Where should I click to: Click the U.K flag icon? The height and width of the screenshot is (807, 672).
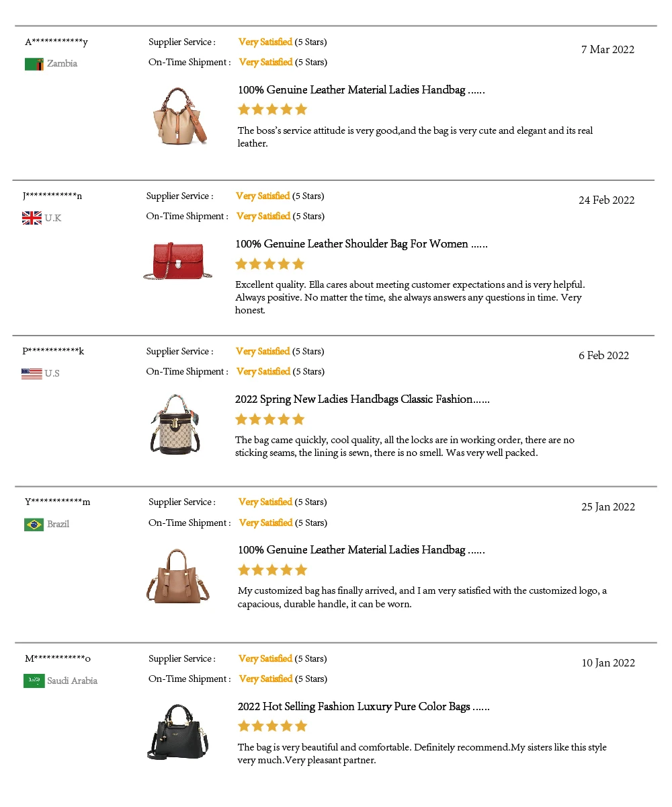(32, 218)
